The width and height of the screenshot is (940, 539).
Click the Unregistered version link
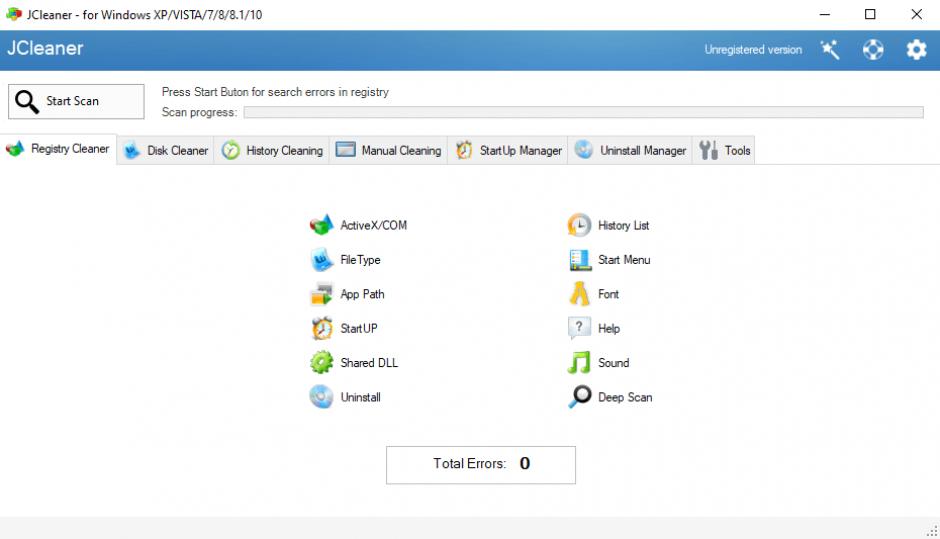(x=753, y=50)
